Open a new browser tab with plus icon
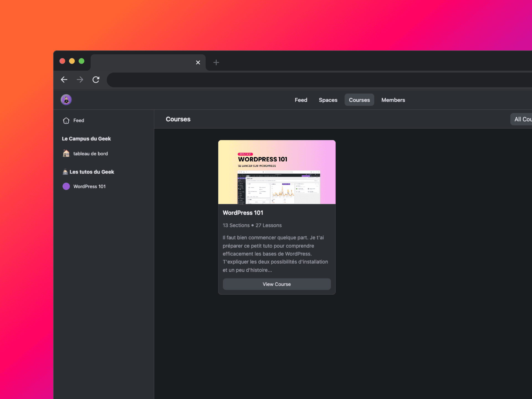Viewport: 532px width, 399px height. [216, 63]
